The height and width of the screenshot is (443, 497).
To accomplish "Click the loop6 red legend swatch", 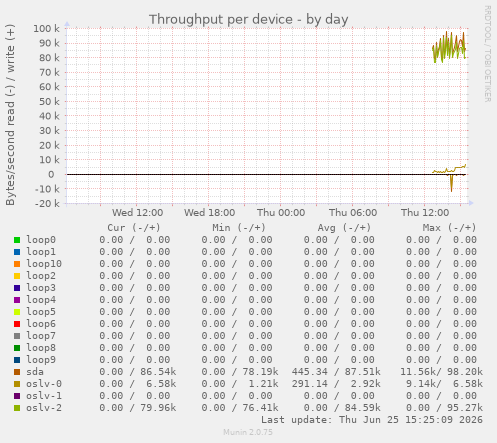I will 17,324.
